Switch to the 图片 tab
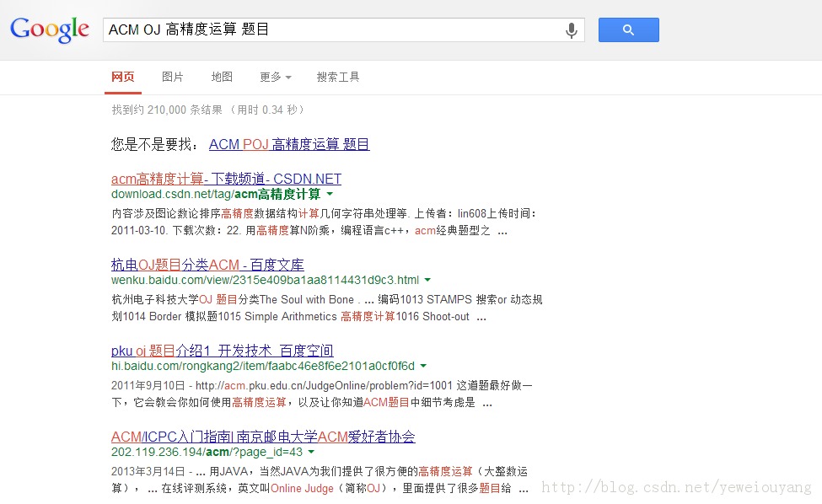822x504 pixels. [173, 77]
